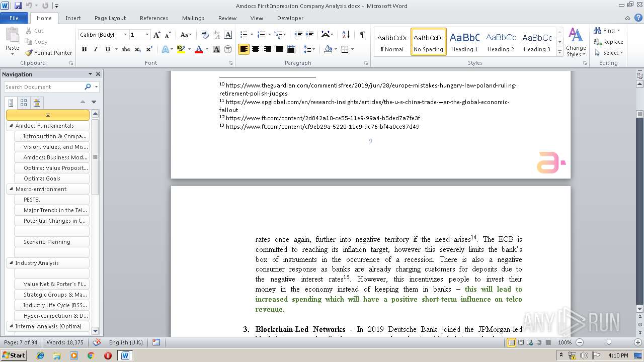Toggle Superscript formatting

[x=149, y=49]
